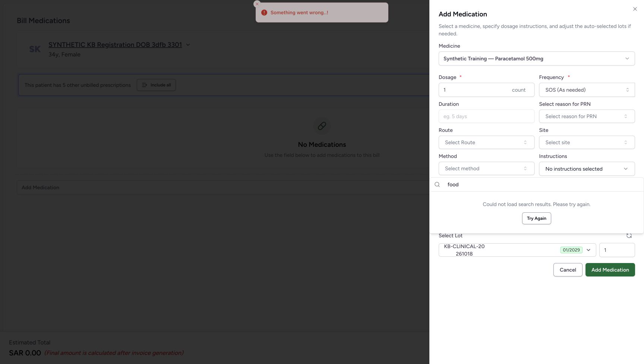Screen dimensions: 644x364
Task: Click the instructions search field containing 'food'
Action: coord(537,184)
